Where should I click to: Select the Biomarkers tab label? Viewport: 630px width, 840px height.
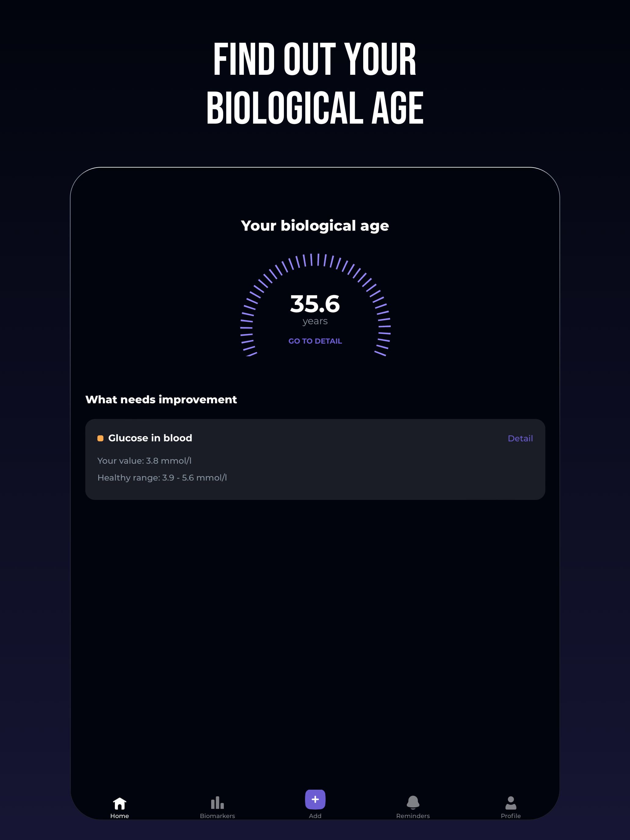coord(217,816)
